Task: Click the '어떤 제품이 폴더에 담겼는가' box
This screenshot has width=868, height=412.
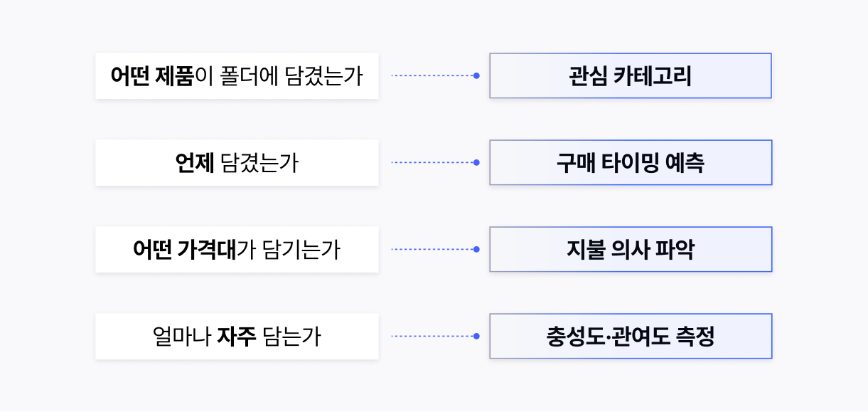Action: [x=237, y=75]
